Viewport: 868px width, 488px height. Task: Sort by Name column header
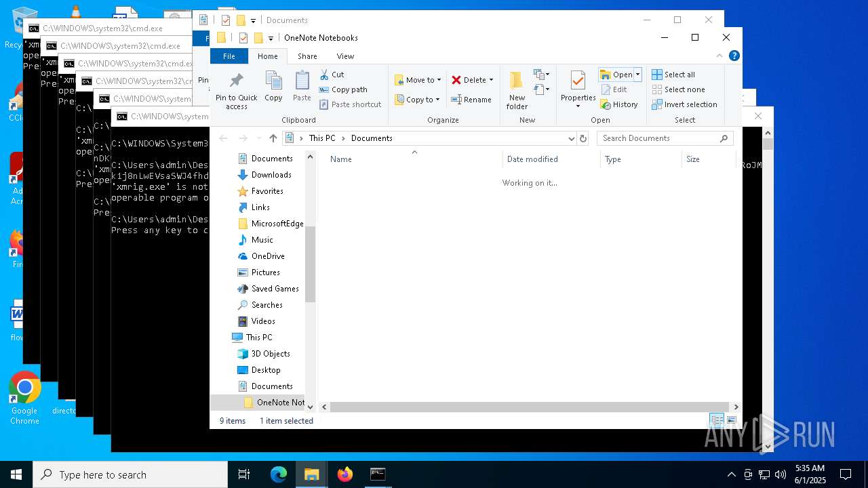pyautogui.click(x=414, y=159)
